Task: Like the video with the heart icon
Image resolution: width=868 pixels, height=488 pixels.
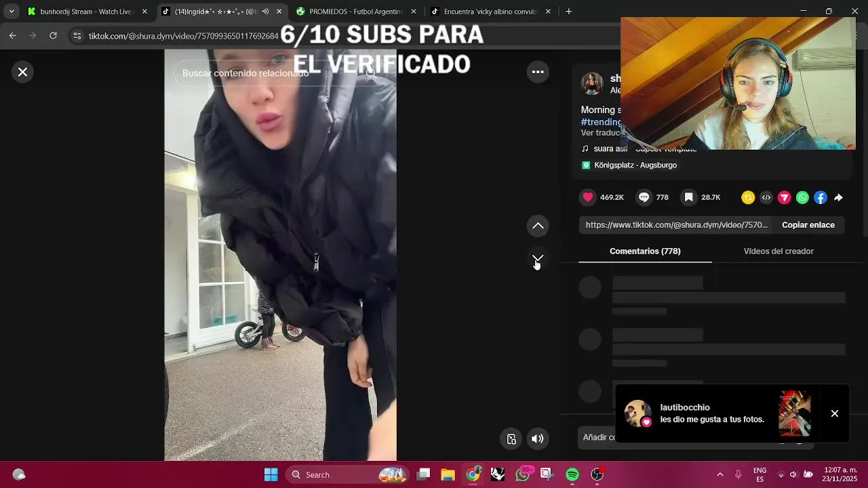Action: [588, 197]
